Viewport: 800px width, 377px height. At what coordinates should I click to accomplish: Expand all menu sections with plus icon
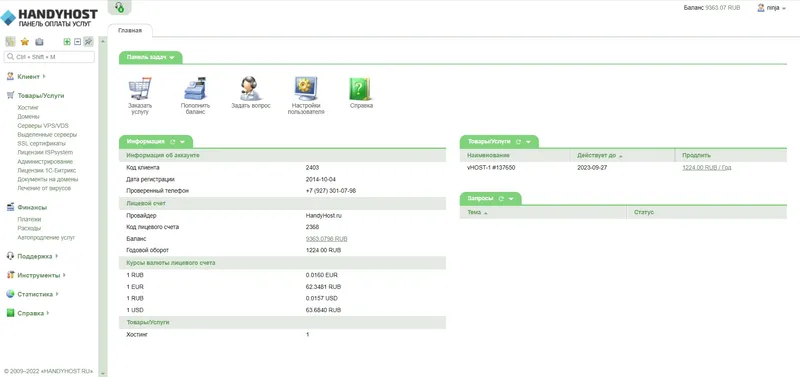pos(67,42)
